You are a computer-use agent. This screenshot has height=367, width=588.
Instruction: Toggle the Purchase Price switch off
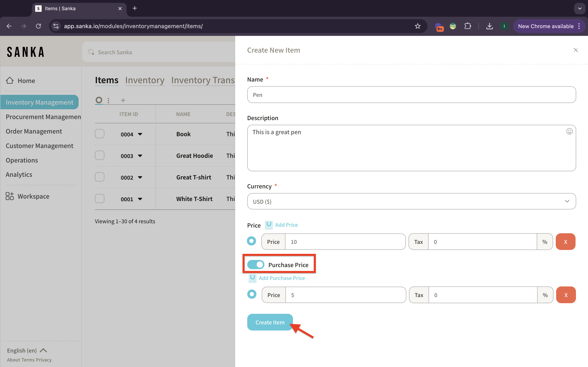point(256,265)
